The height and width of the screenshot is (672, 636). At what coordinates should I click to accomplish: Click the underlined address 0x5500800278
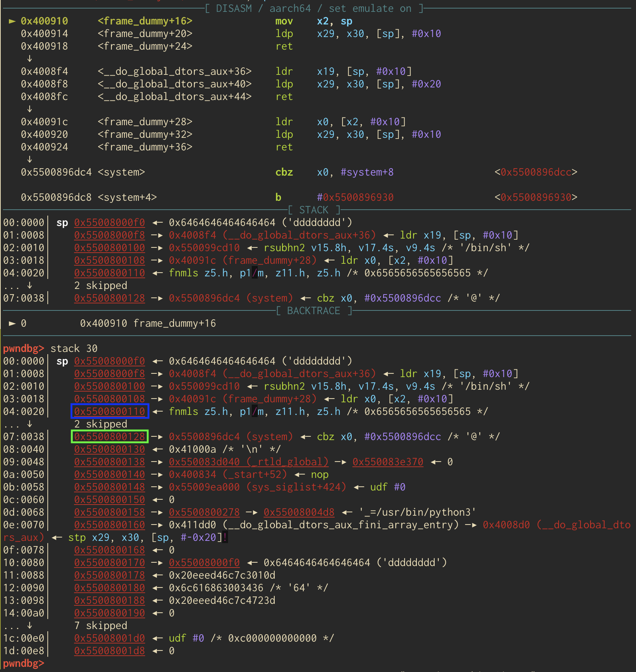[x=204, y=512]
